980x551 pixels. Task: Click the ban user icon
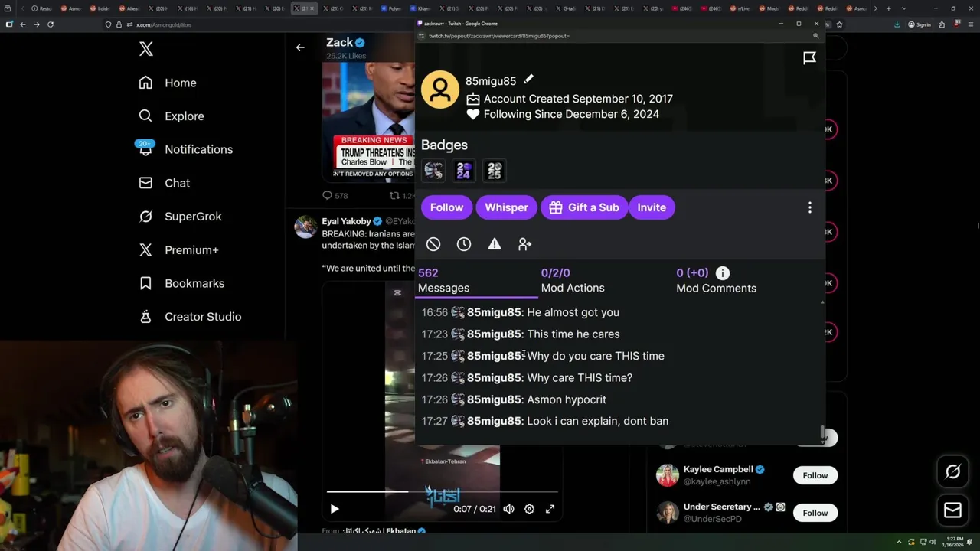(433, 244)
